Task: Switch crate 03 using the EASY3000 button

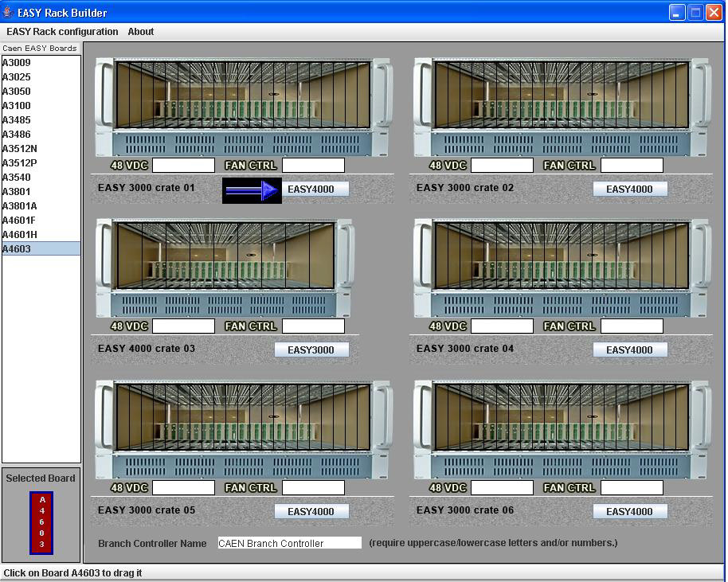Action: [311, 350]
